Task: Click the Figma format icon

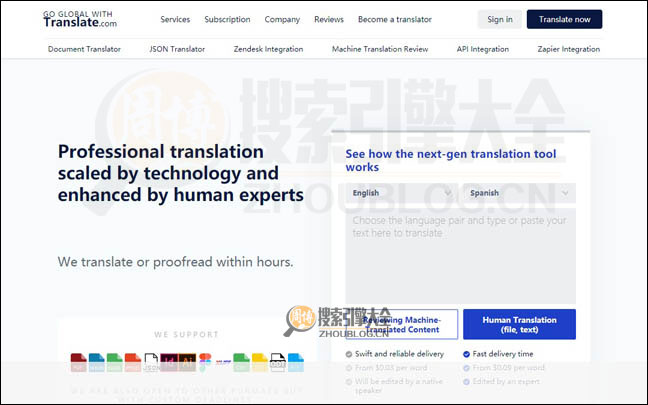Action: 205,362
